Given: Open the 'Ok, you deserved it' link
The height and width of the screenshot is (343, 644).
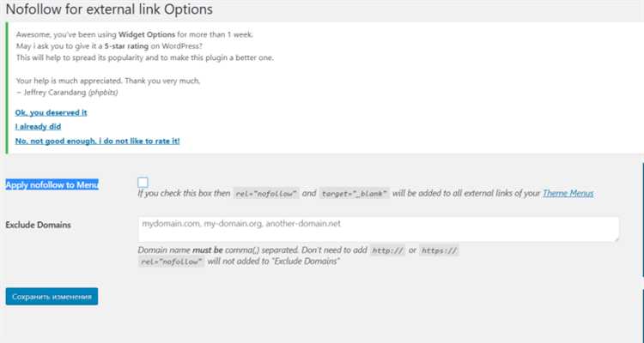Looking at the screenshot, I should tap(51, 112).
